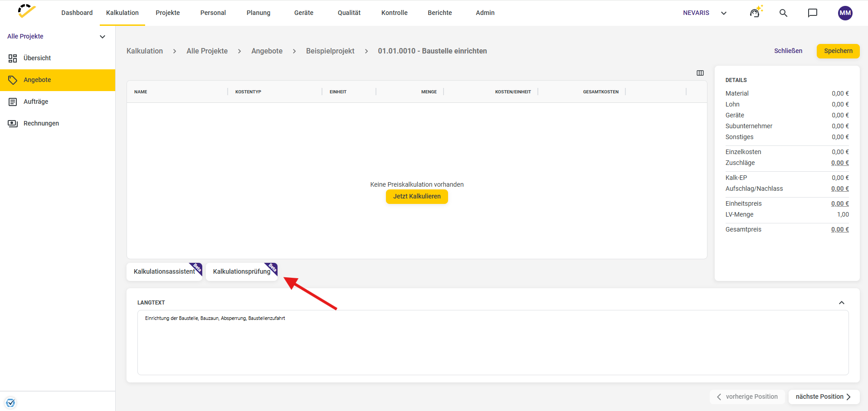Viewport: 868px width, 411px height.
Task: Click the app logo icon
Action: [x=27, y=11]
